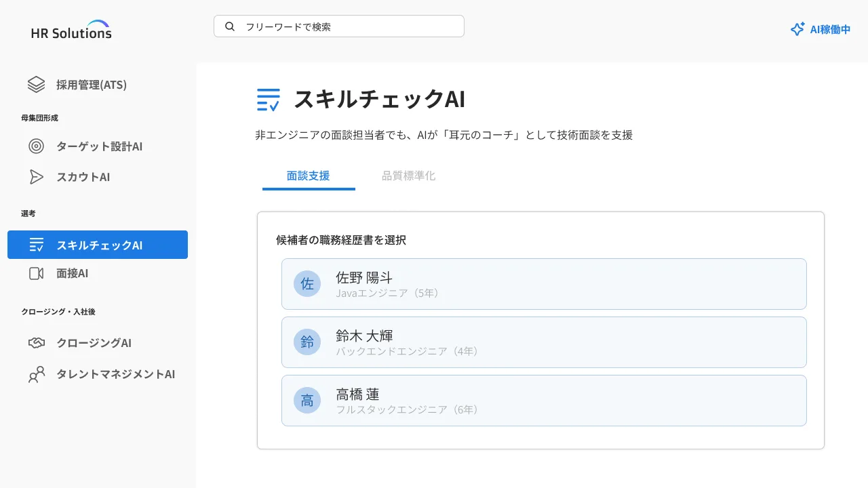The image size is (868, 488).
Task: Select candidate 鈴木 大輝's resume
Action: click(x=544, y=342)
